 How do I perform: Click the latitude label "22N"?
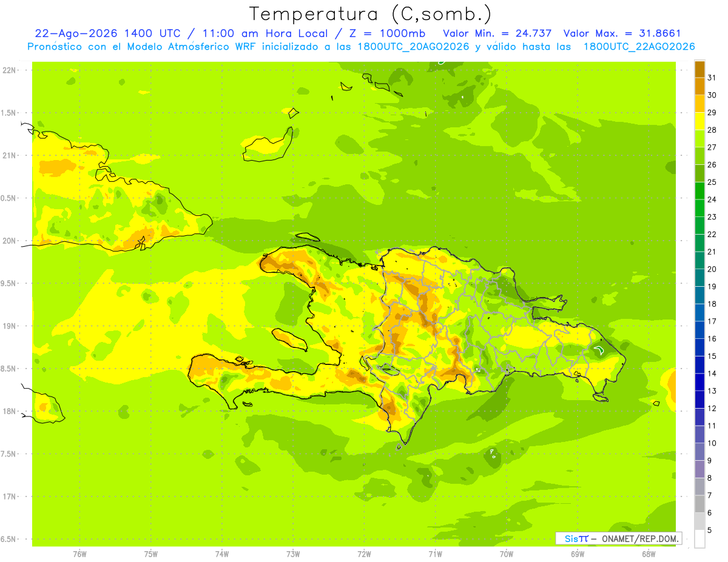point(10,70)
